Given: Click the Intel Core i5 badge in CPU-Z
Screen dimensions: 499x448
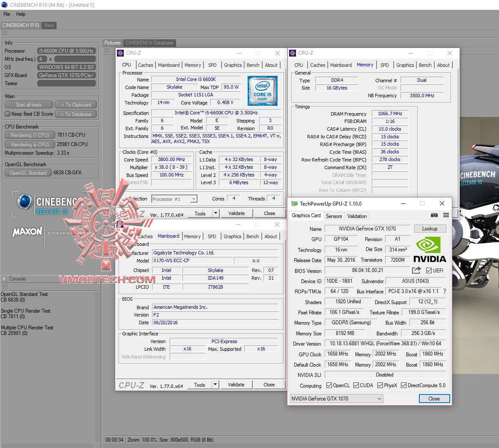Looking at the screenshot, I should coord(262,90).
